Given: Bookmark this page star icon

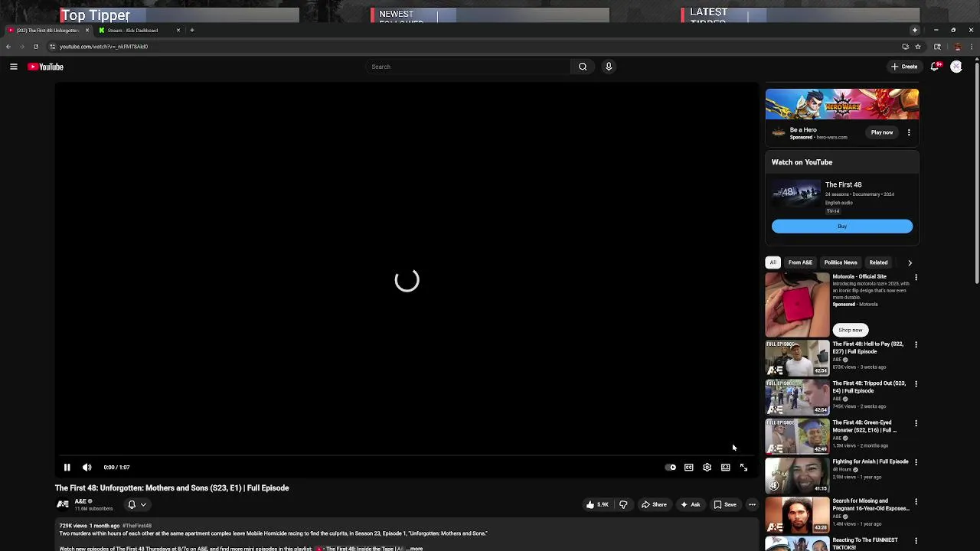Looking at the screenshot, I should click(x=917, y=47).
